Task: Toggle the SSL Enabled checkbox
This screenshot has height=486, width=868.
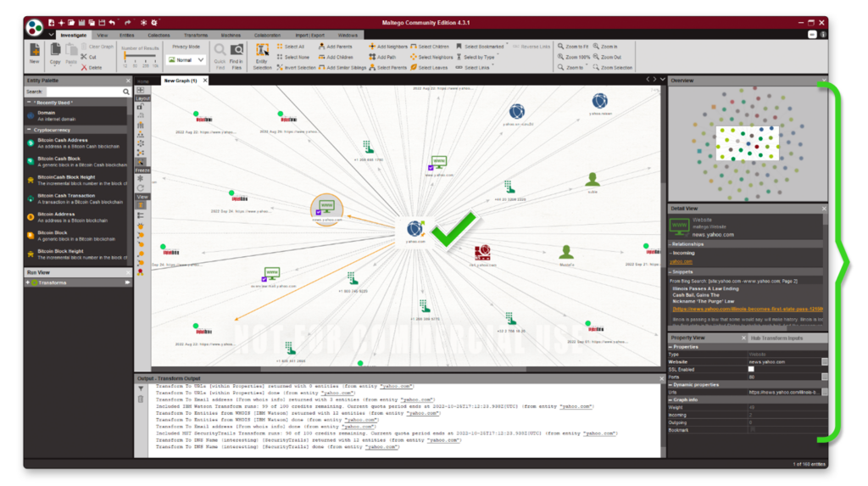Action: pos(751,369)
